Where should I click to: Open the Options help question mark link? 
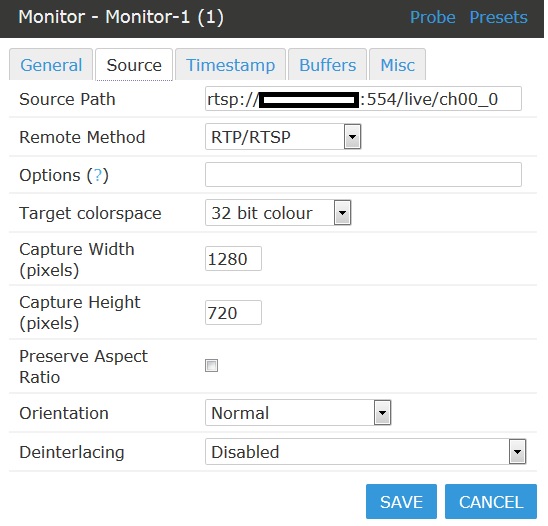tap(98, 175)
